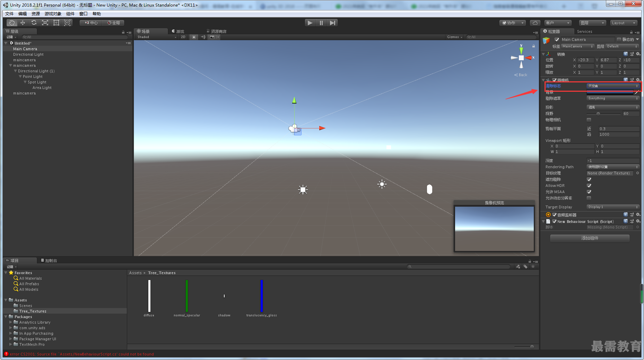The width and height of the screenshot is (644, 360).
Task: Toggle 2D scene view mode
Action: [183, 37]
